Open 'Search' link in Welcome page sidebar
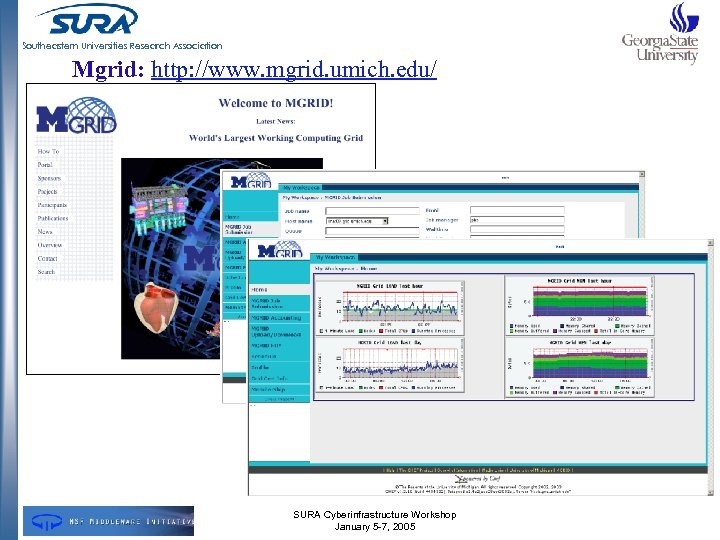The width and height of the screenshot is (720, 540). [x=46, y=272]
